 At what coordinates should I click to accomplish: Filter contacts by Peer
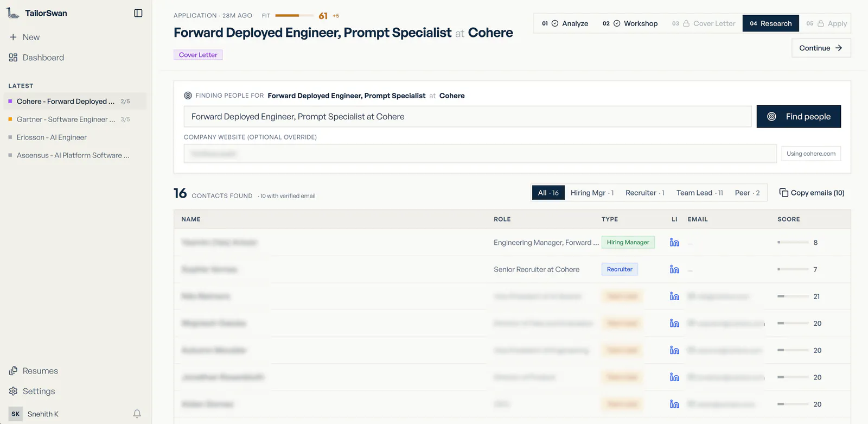(748, 193)
